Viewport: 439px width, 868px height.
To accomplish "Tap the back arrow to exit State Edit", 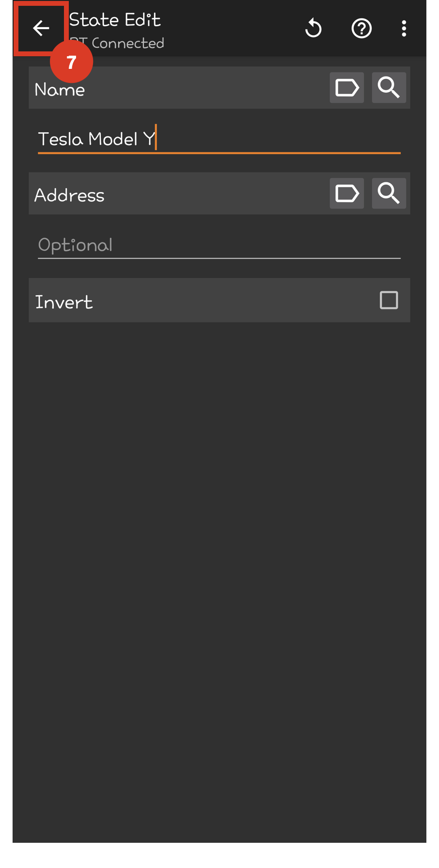I will point(41,28).
